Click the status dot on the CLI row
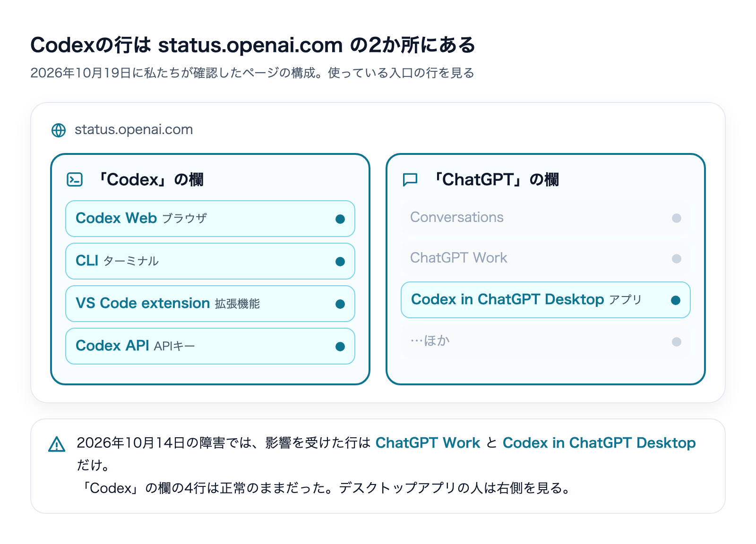This screenshot has width=756, height=544. pos(340,261)
